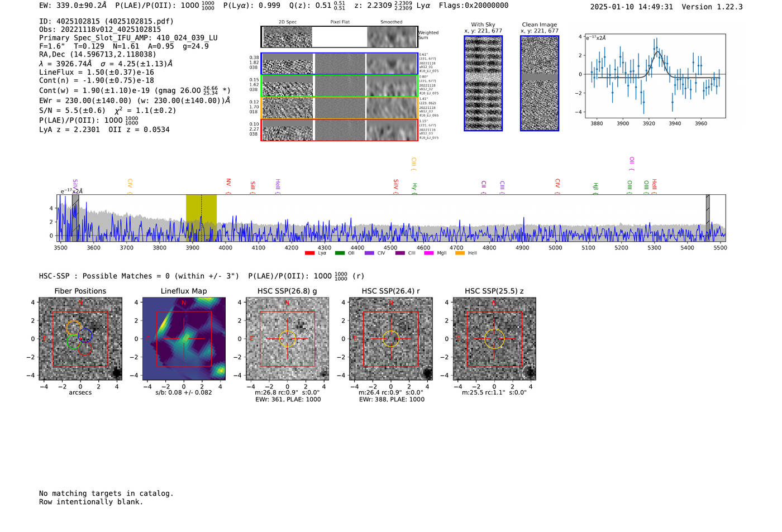Screen dimensions: 782x532
Task: Open the With Sky cutout image
Action: (483, 83)
